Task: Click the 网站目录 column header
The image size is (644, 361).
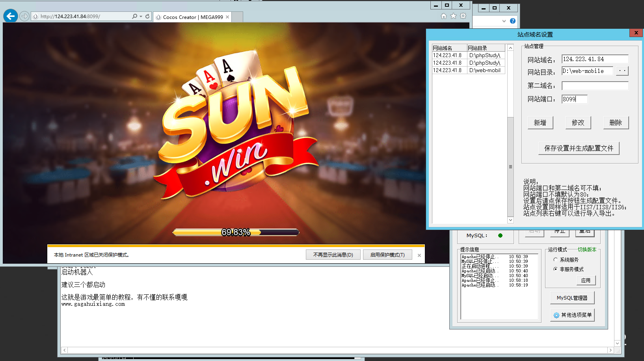Action: (486, 48)
